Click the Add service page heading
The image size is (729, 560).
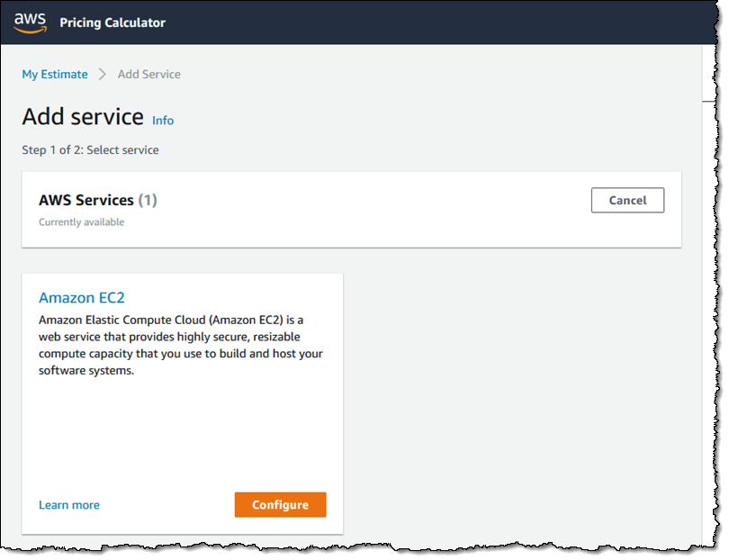click(x=83, y=117)
